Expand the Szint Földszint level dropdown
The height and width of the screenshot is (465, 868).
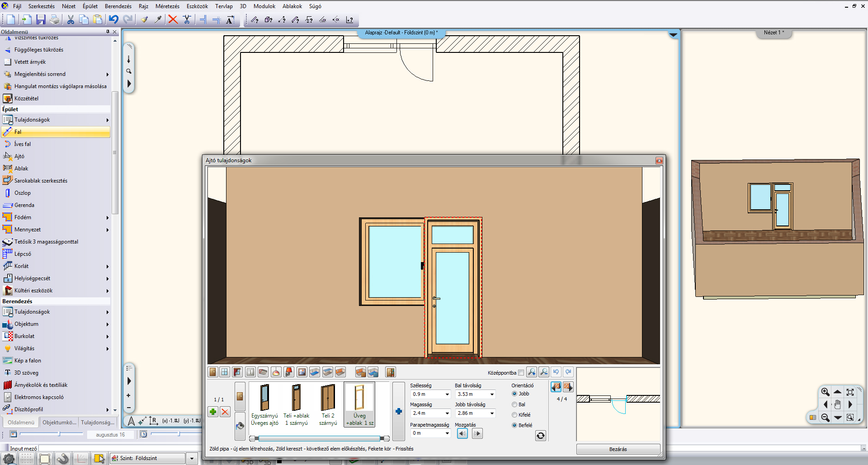tap(192, 458)
